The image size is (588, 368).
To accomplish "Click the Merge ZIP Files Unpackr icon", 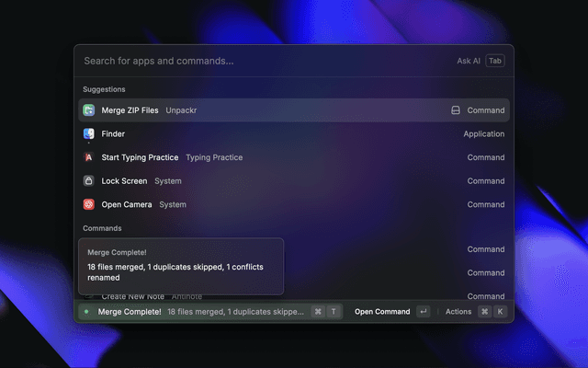I will (89, 110).
